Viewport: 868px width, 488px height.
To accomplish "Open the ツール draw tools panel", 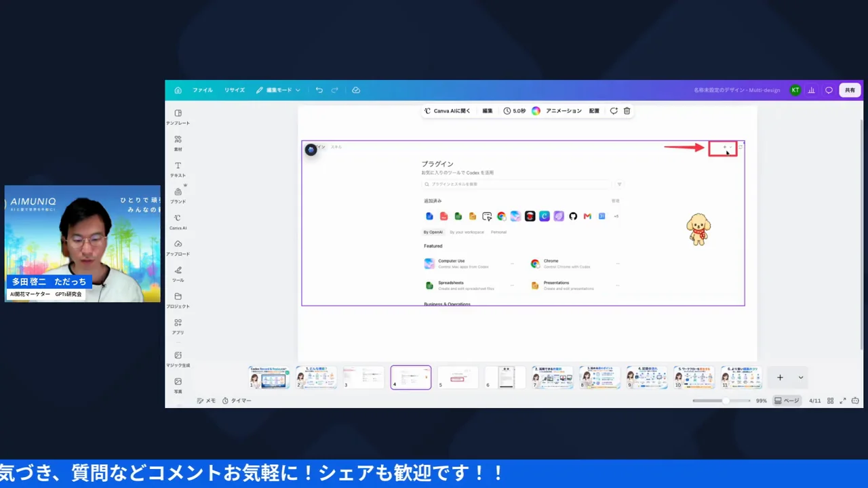I will point(178,274).
